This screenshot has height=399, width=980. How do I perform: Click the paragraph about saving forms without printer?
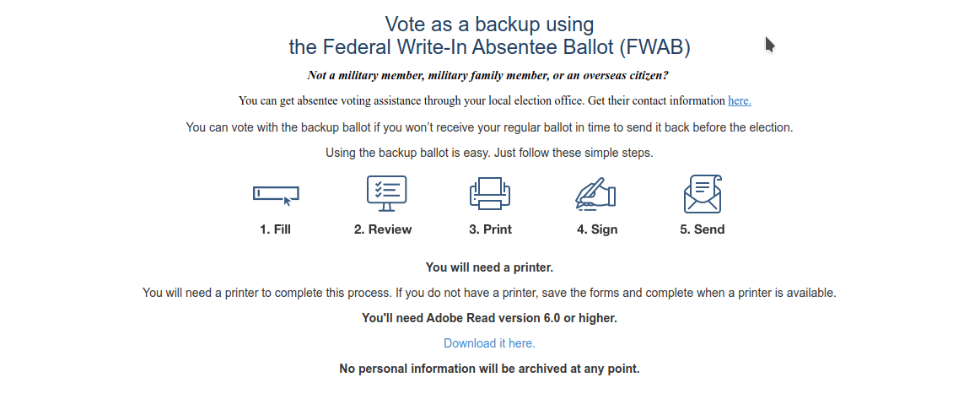(489, 293)
